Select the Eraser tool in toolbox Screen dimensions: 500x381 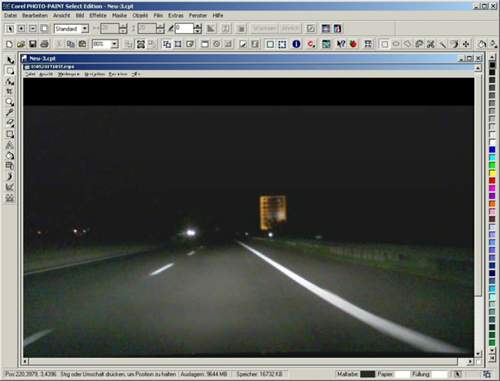[x=10, y=123]
